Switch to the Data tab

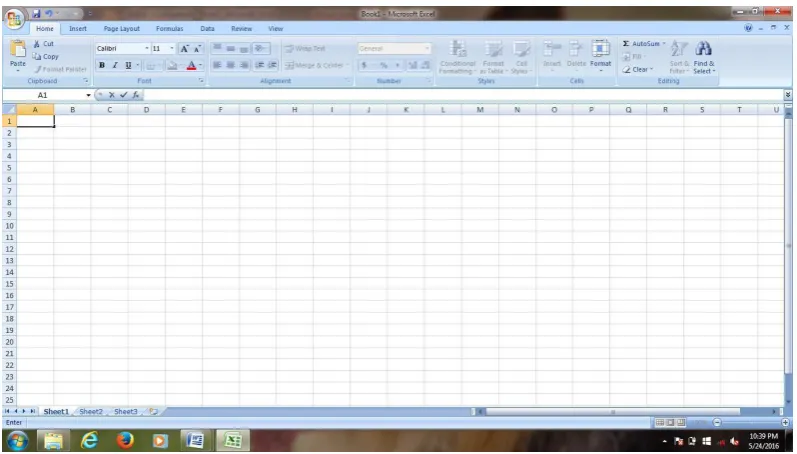tap(207, 29)
